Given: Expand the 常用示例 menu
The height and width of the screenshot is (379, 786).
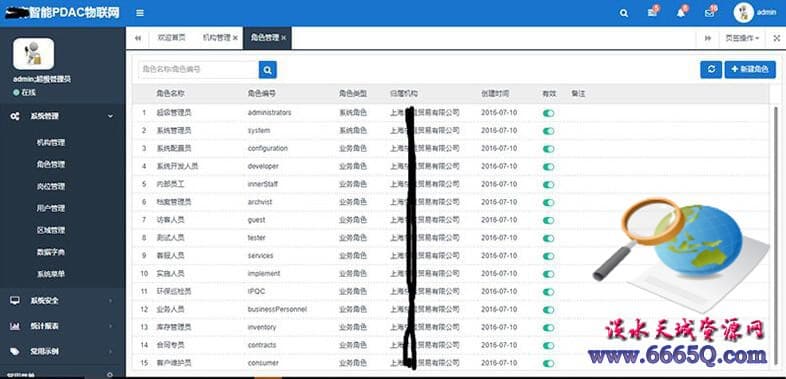Looking at the screenshot, I should coord(63,351).
